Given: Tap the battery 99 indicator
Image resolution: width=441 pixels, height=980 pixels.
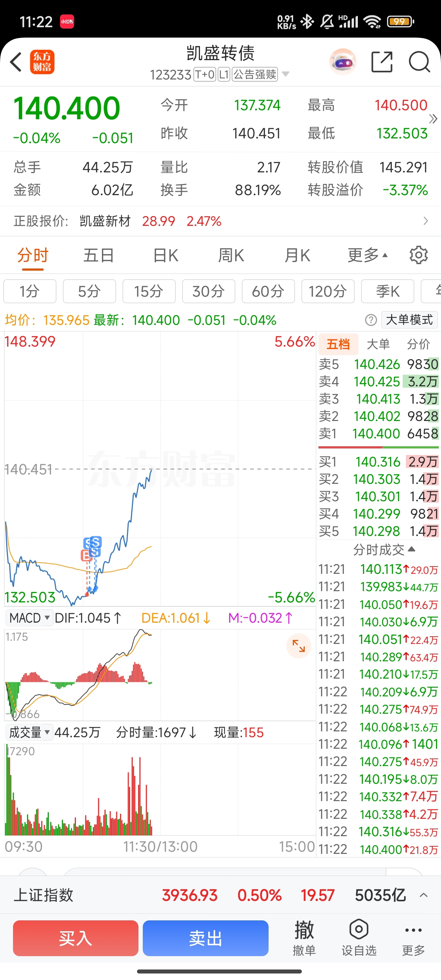Looking at the screenshot, I should (400, 22).
